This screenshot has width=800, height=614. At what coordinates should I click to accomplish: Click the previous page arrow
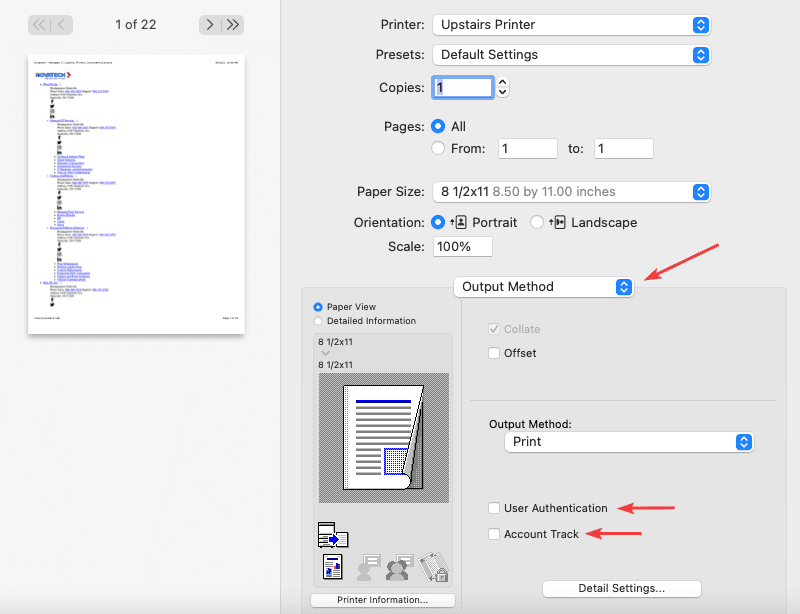coord(62,24)
